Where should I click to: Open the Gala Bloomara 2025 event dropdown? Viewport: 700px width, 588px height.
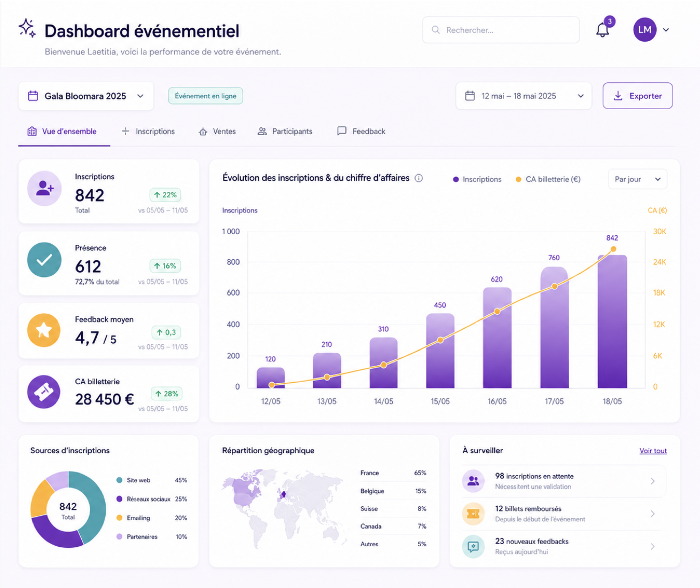click(86, 96)
